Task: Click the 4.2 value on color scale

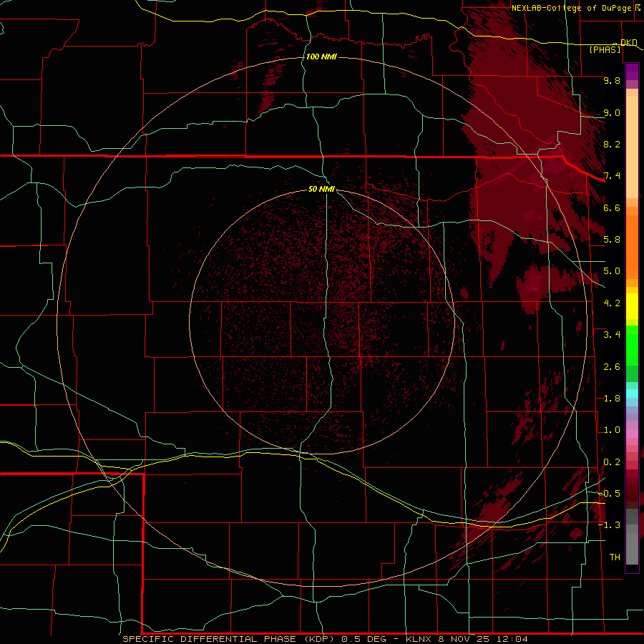Action: pyautogui.click(x=612, y=303)
